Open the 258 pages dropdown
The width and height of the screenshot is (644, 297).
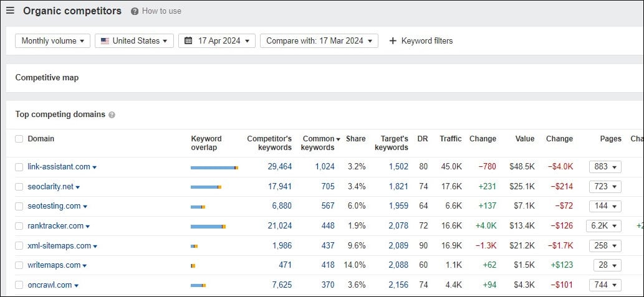pyautogui.click(x=605, y=246)
